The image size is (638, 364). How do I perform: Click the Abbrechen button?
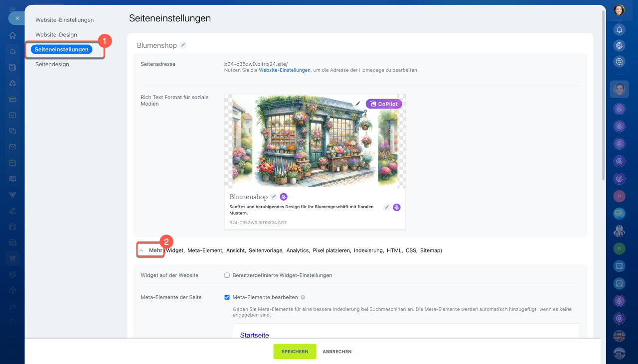[x=337, y=352]
